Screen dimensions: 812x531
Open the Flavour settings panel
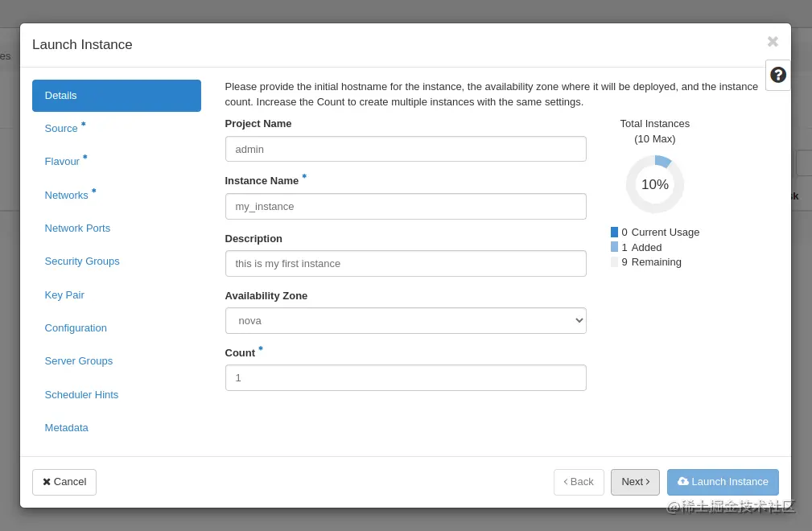coord(62,161)
